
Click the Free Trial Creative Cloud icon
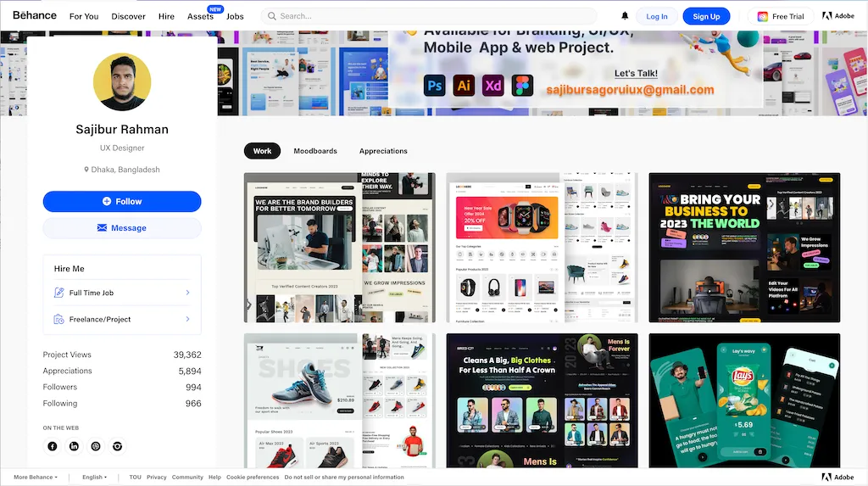(x=763, y=17)
